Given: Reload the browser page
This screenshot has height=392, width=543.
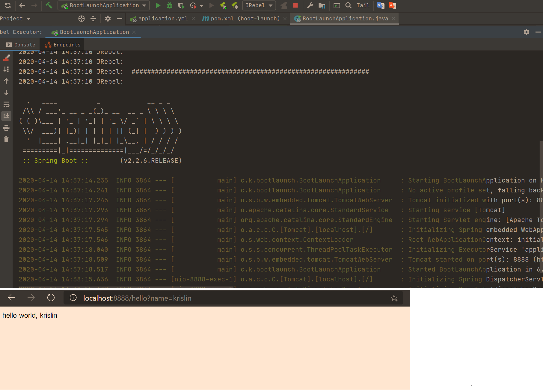Looking at the screenshot, I should [51, 298].
